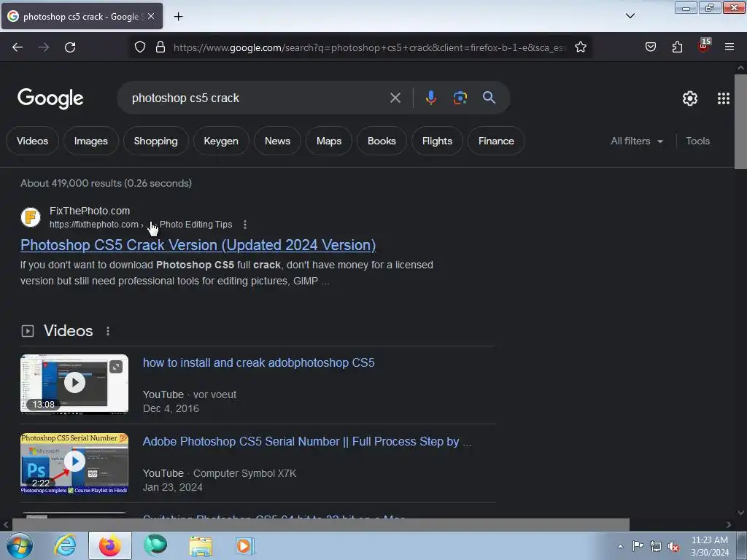Viewport: 747px width, 560px height.
Task: Click the vertical scrollbar thumb
Action: click(x=740, y=122)
